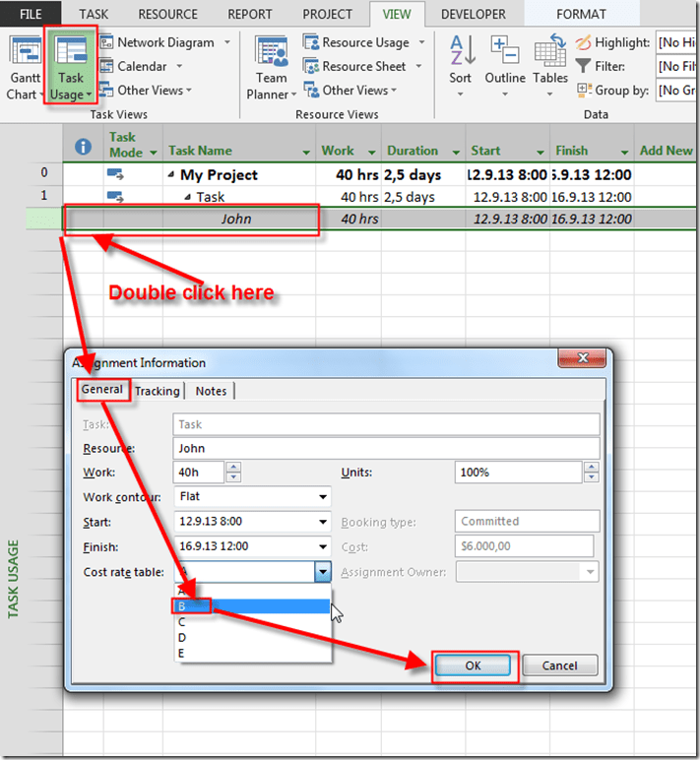The image size is (700, 760).
Task: Click into the Work input field
Action: tap(200, 473)
